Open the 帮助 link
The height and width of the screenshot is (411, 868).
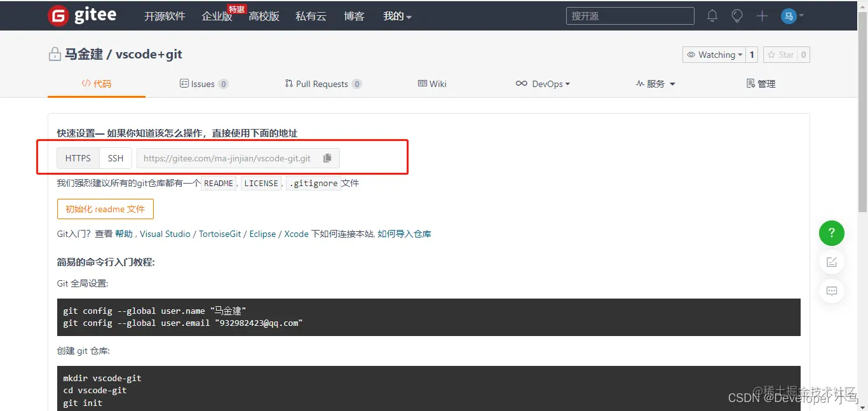pos(124,234)
